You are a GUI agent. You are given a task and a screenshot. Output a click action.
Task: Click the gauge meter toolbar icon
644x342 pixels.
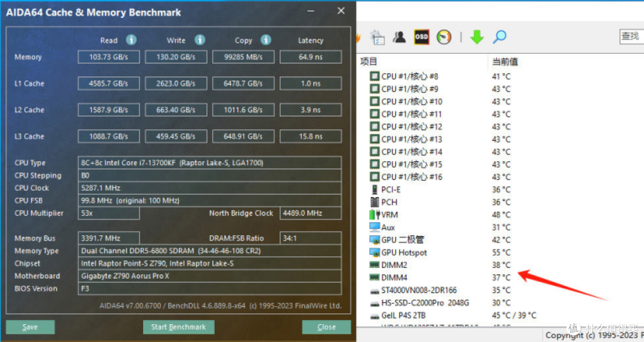(444, 37)
